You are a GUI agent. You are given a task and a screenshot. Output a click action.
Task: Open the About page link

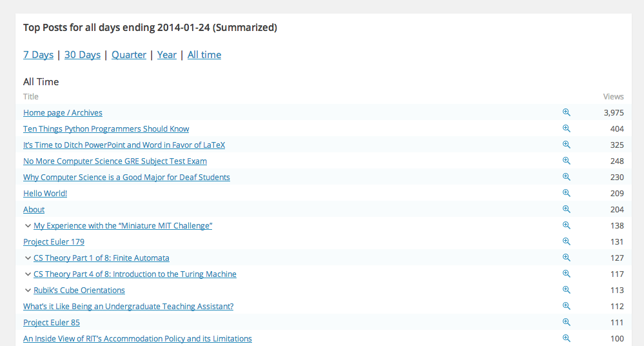pyautogui.click(x=34, y=209)
